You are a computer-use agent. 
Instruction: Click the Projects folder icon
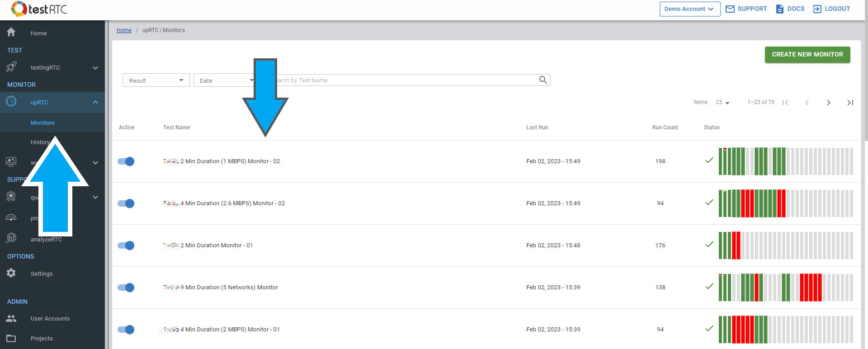[11, 338]
